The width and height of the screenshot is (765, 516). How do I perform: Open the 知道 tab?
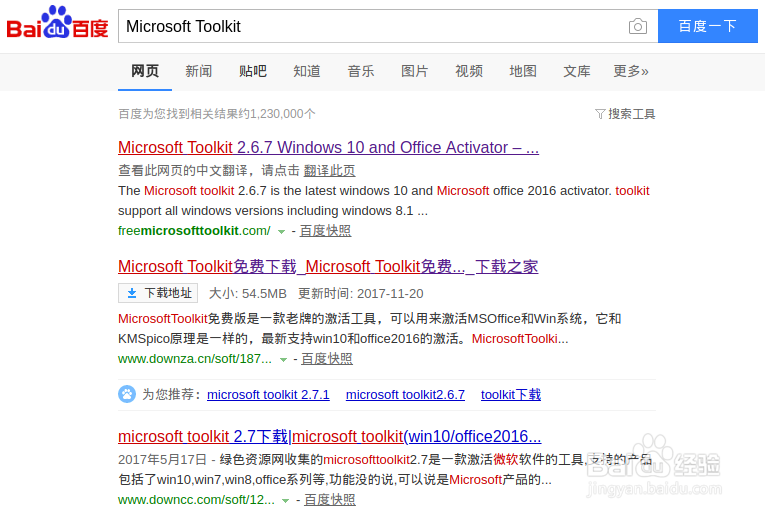307,71
